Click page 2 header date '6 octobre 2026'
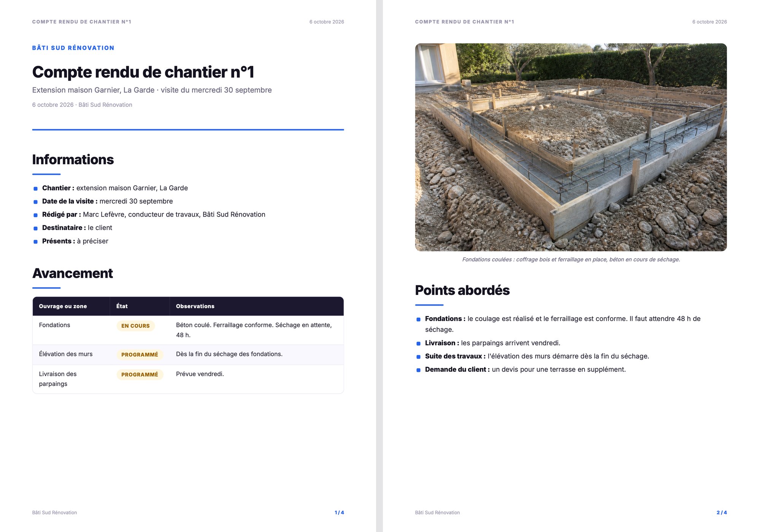Image resolution: width=759 pixels, height=532 pixels. (x=710, y=22)
